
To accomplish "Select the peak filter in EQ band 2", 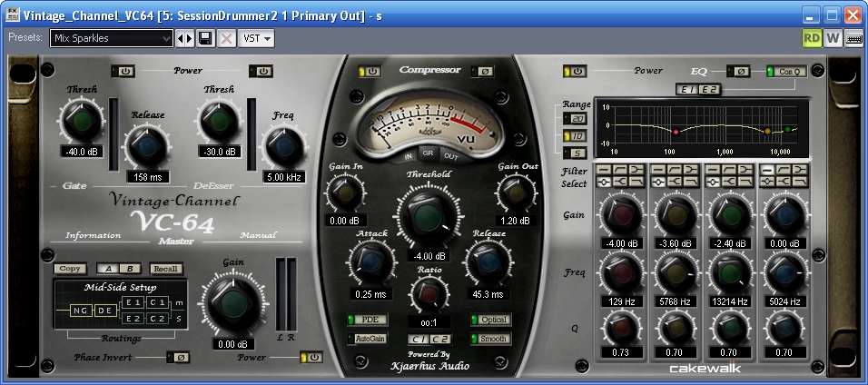I will click(659, 182).
